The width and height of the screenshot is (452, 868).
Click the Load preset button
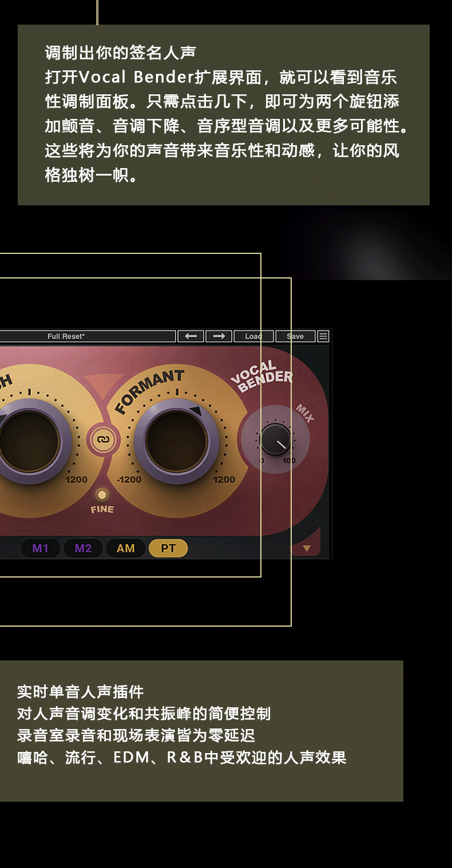click(253, 336)
